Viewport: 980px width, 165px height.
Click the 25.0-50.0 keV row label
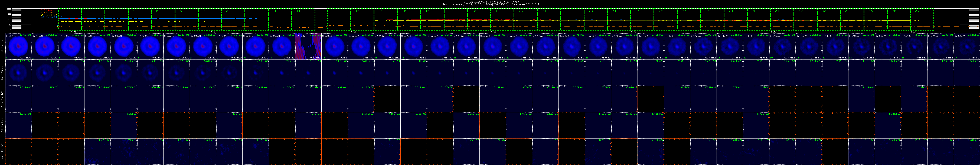pyautogui.click(x=2, y=125)
